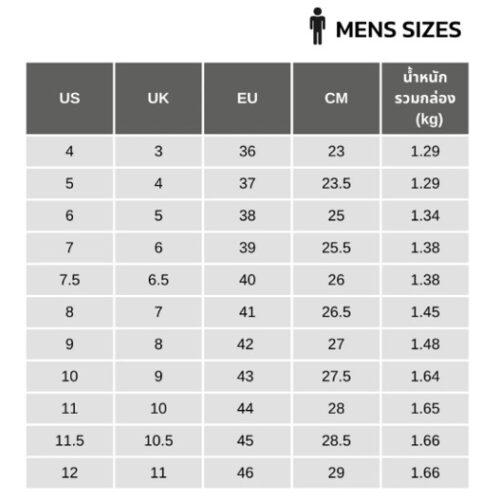Select the CM column header
The image size is (500, 500).
(x=336, y=98)
